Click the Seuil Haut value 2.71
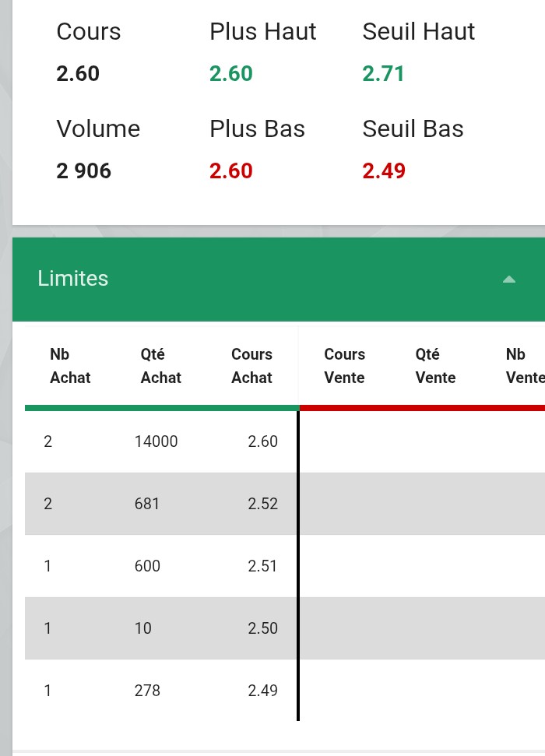Image resolution: width=545 pixels, height=756 pixels. [383, 74]
